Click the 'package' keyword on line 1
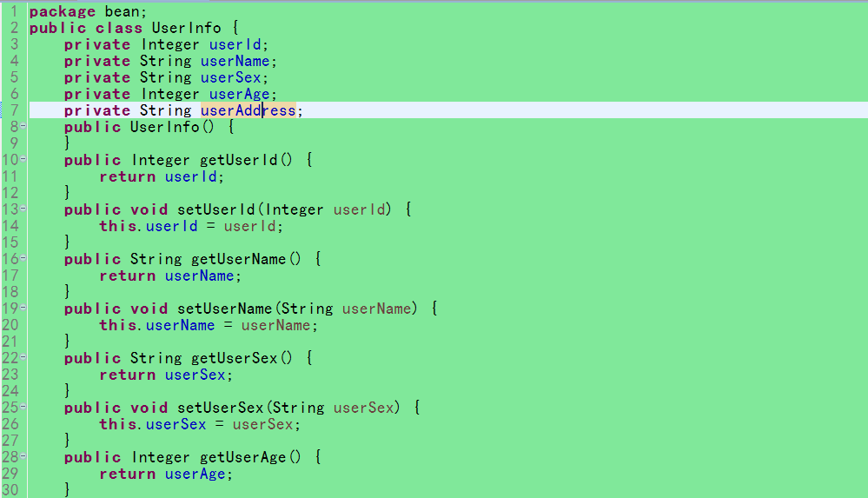 click(62, 11)
